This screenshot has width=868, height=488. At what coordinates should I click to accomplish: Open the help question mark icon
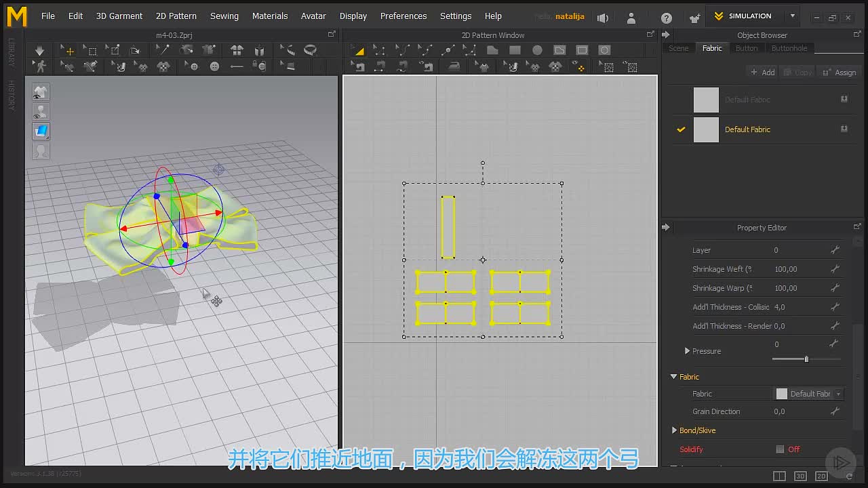(x=667, y=18)
